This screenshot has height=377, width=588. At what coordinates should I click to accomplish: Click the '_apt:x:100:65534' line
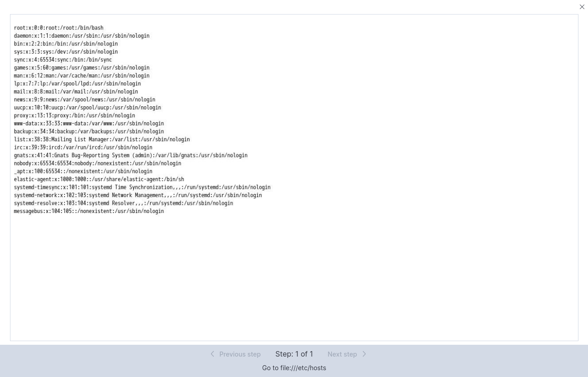click(83, 171)
